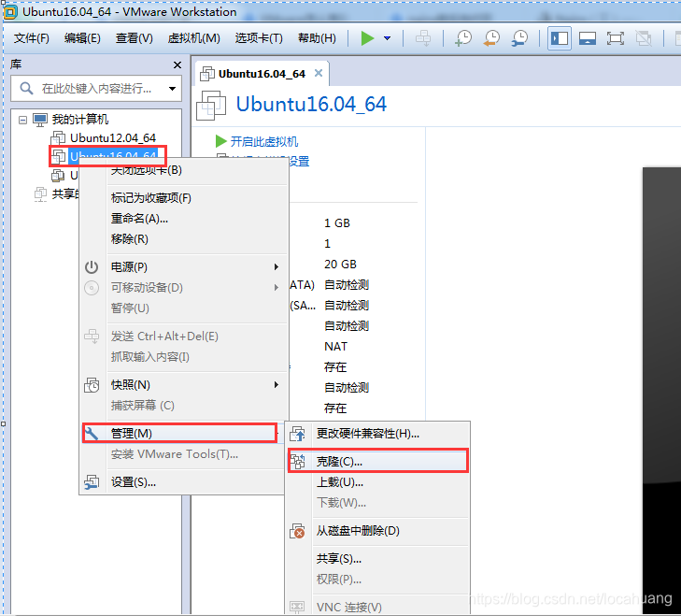The height and width of the screenshot is (616, 681).
Task: Toggle the thumbnail bar view icon
Action: (588, 38)
